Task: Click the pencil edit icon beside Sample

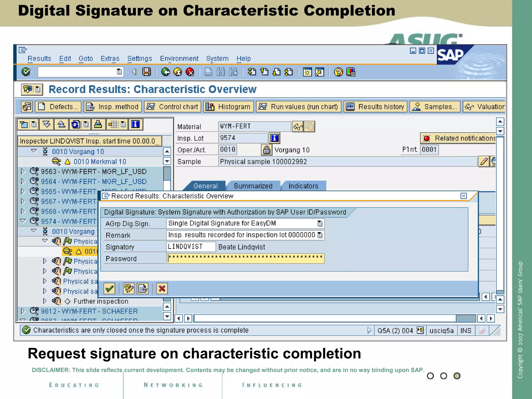Action: tap(484, 162)
